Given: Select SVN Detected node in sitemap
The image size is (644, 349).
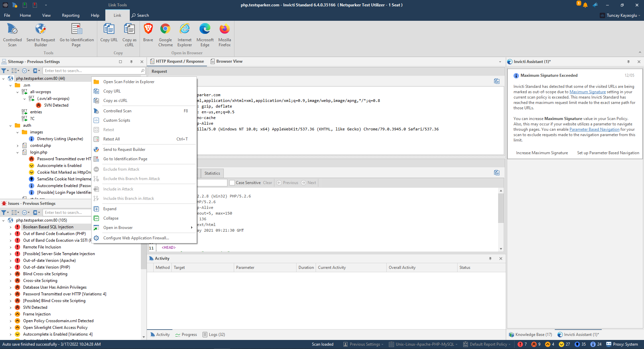Looking at the screenshot, I should coord(56,105).
